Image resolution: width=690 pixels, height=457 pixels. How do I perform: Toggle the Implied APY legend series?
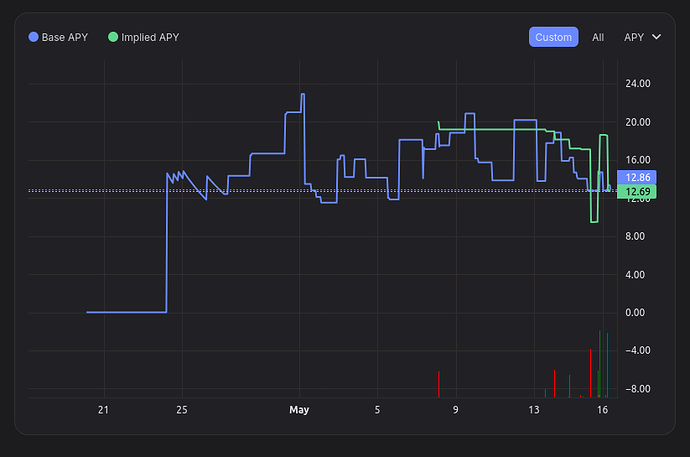(143, 37)
